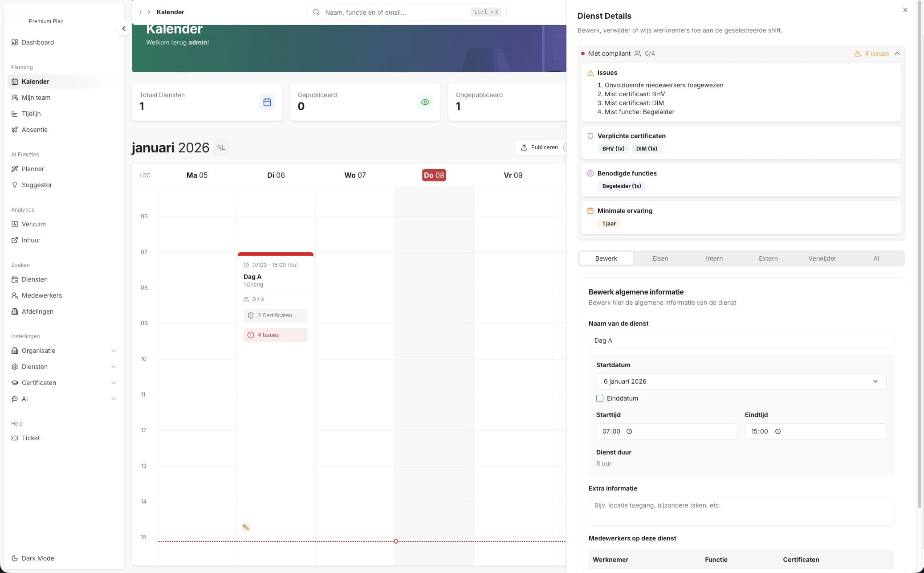Click the calendar icon in the Totaal Diensten card
Image resolution: width=924 pixels, height=573 pixels.
(267, 102)
